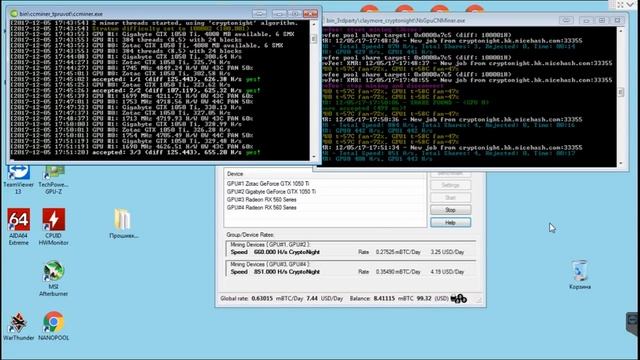Maximize the NsGpuCNMiner.exe console window
640x360 pixels.
pos(602,20)
